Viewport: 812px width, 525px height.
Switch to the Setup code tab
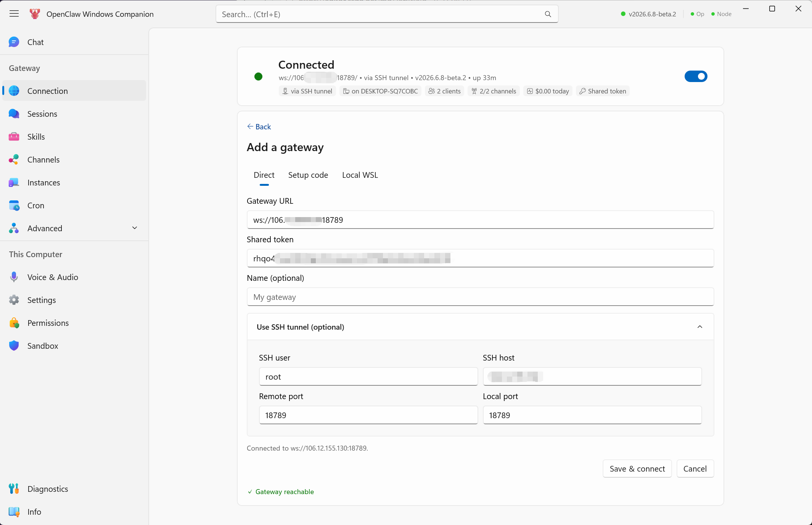coord(308,175)
